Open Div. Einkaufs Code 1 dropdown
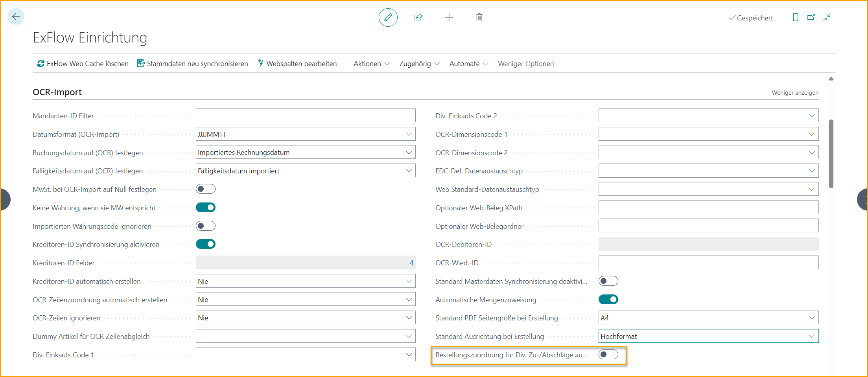868x377 pixels. 409,355
